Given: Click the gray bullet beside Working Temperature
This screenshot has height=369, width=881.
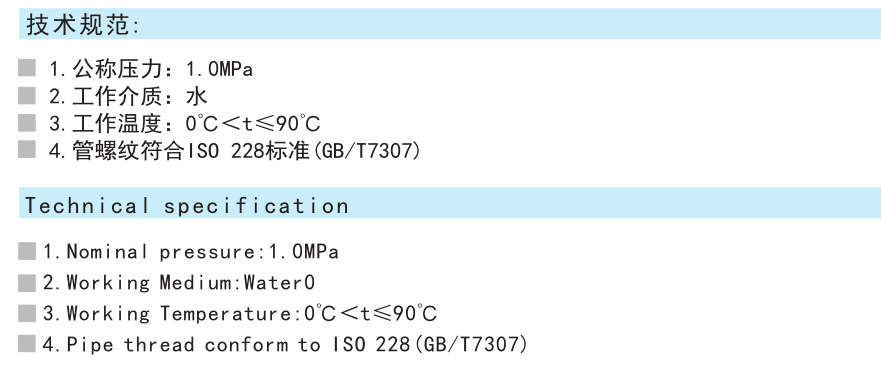Looking at the screenshot, I should pyautogui.click(x=26, y=313).
